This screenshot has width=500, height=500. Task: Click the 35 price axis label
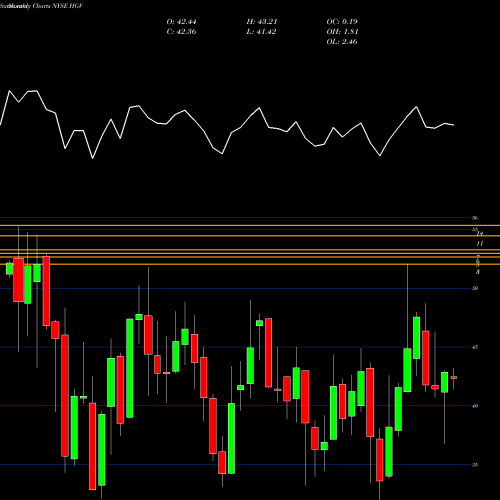coord(475,465)
